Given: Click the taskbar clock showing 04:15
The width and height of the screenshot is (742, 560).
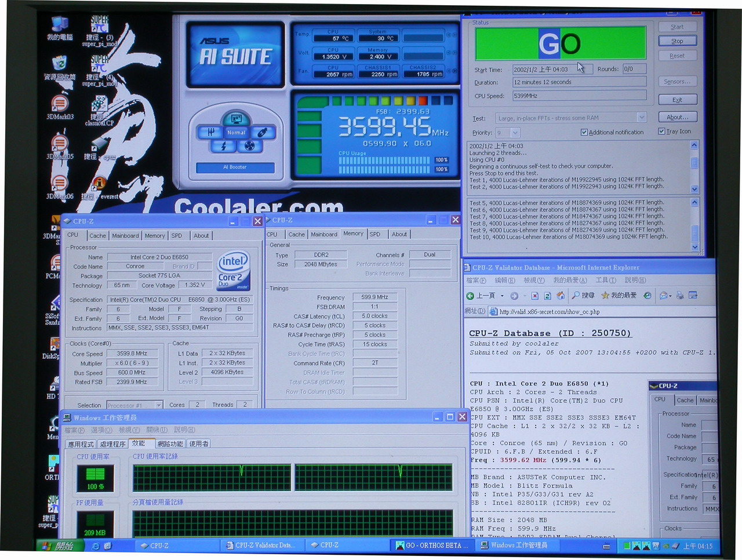Looking at the screenshot, I should pyautogui.click(x=698, y=546).
